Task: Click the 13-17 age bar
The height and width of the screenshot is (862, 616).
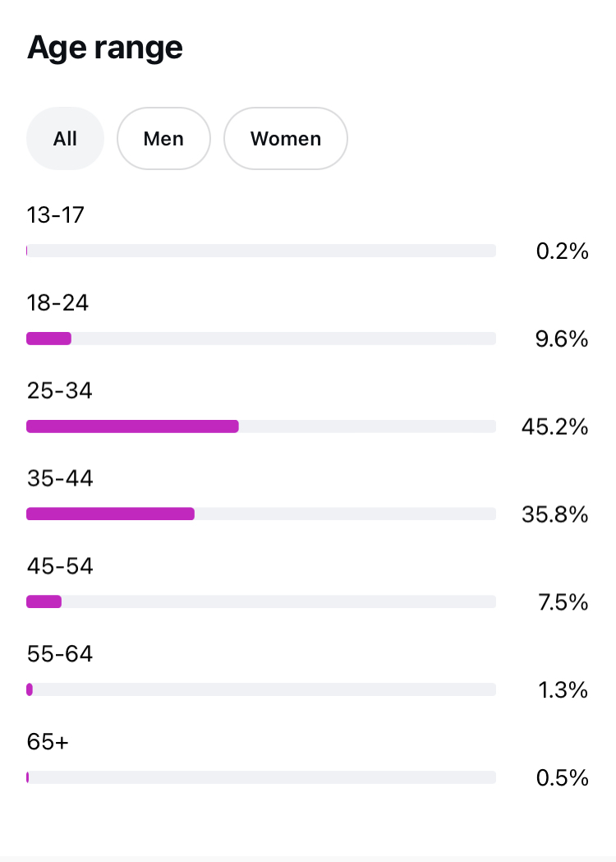Action: pyautogui.click(x=261, y=251)
